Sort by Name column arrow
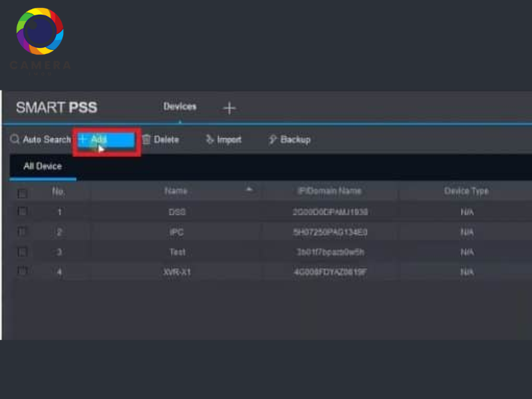Image resolution: width=532 pixels, height=399 pixels. pos(249,190)
